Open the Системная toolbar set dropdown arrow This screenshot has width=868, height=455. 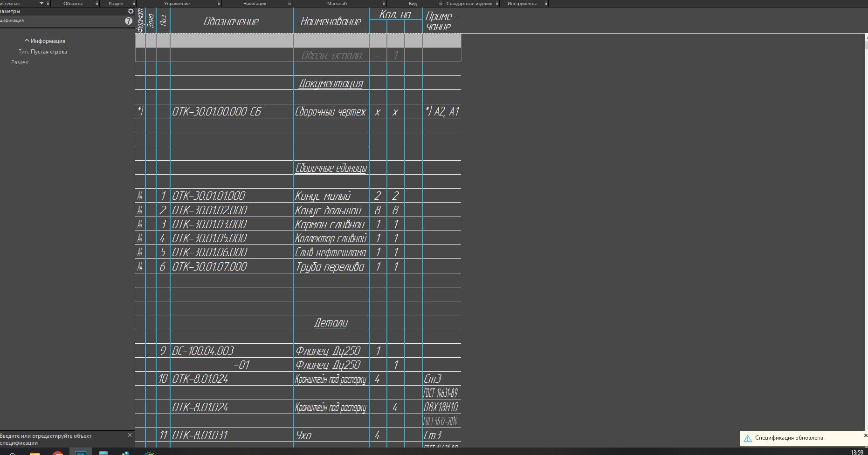(x=41, y=3)
